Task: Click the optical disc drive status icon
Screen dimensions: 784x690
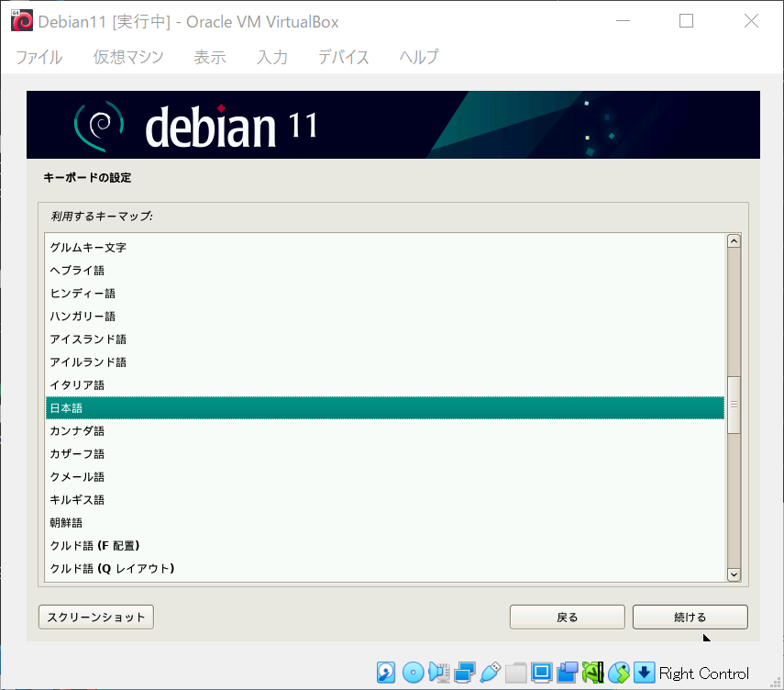Action: click(413, 673)
